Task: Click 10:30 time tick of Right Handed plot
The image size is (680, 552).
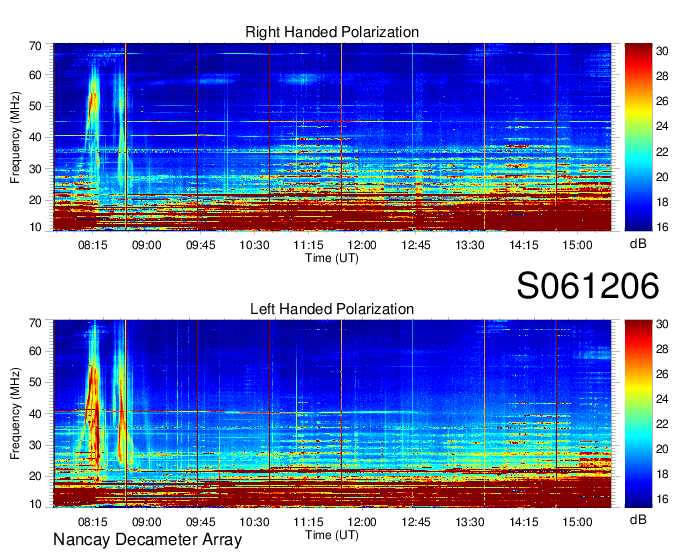Action: coord(254,245)
